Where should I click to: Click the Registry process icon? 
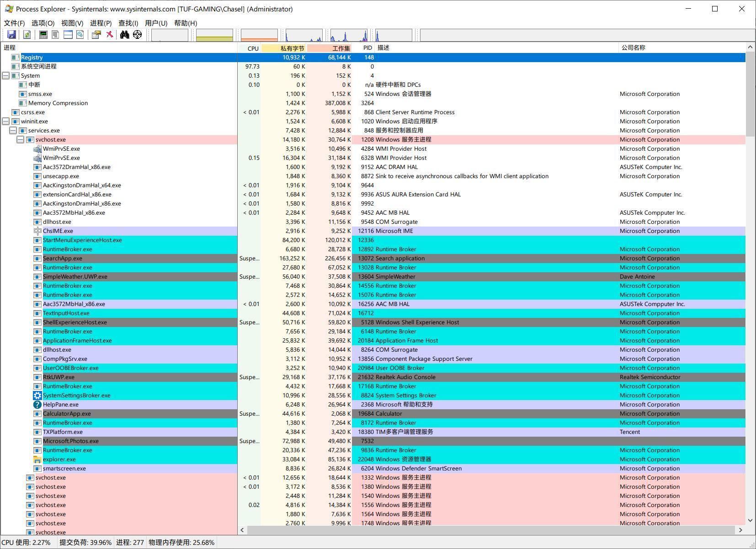pos(16,58)
